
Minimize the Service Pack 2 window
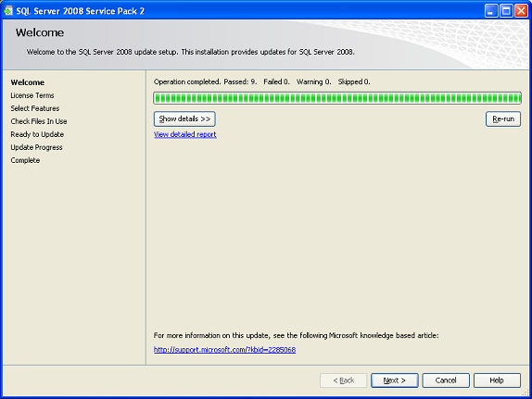(490, 11)
